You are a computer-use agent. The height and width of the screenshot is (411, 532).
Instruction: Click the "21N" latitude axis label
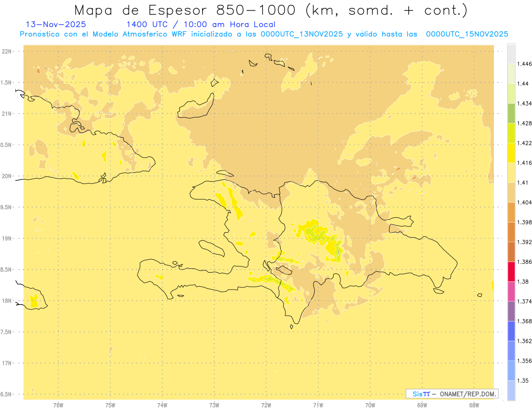[8, 114]
